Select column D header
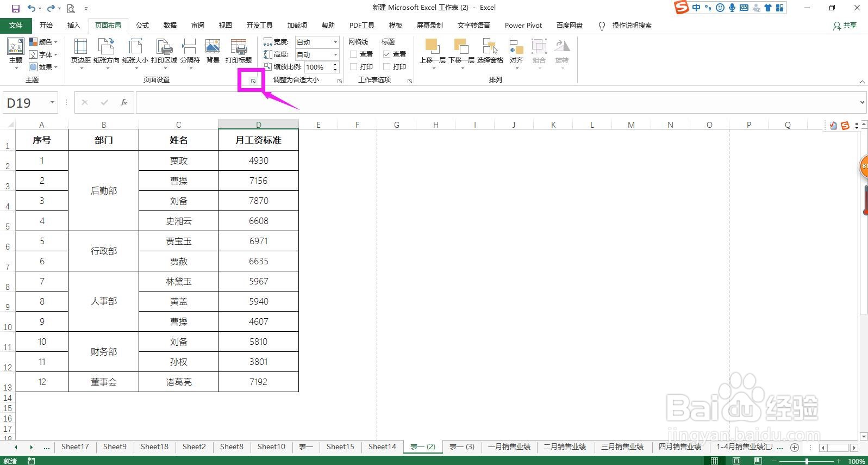This screenshot has height=465, width=868. click(x=258, y=125)
